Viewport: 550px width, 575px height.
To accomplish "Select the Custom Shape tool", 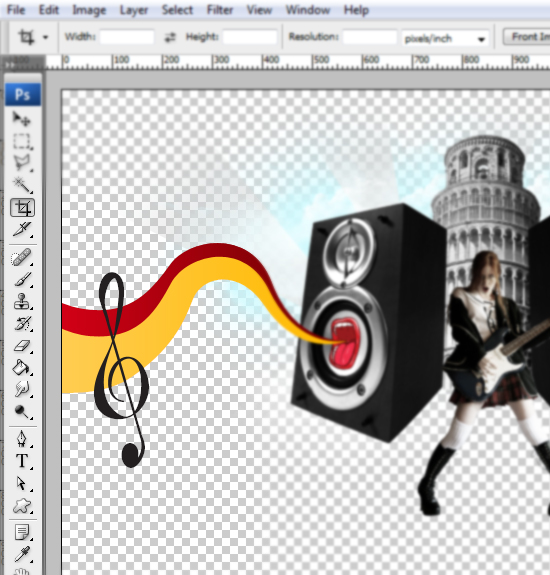I will [x=22, y=506].
